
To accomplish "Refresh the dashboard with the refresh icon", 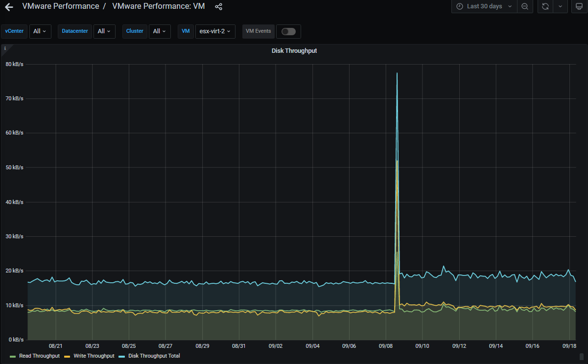I will point(545,6).
